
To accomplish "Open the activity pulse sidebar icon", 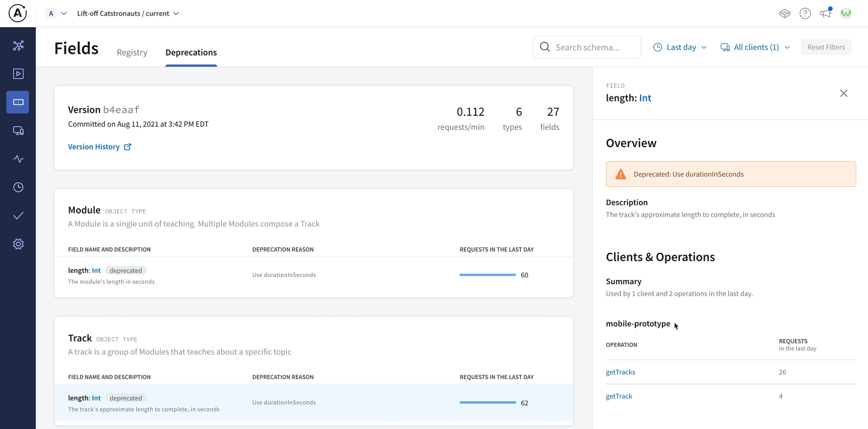I will click(x=18, y=159).
